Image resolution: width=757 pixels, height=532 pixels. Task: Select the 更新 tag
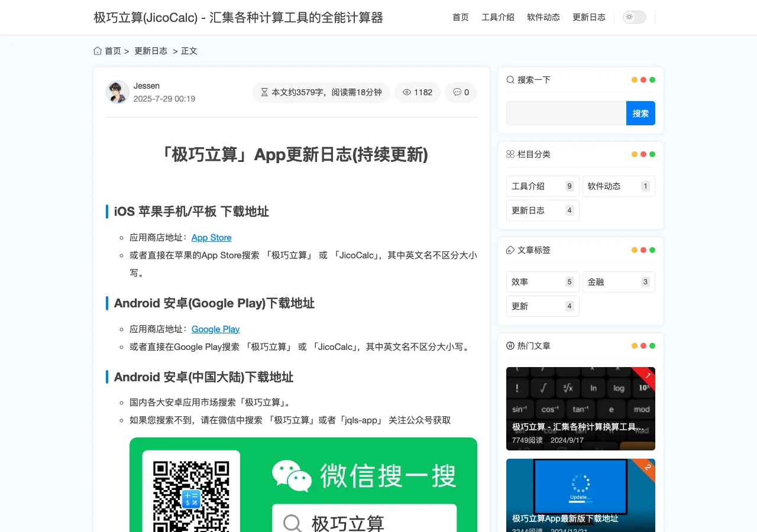543,306
